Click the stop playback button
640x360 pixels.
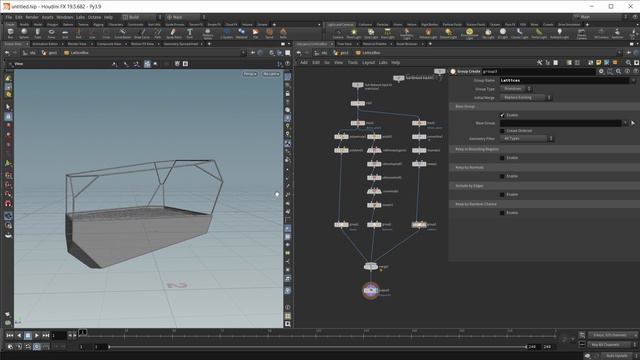28,335
